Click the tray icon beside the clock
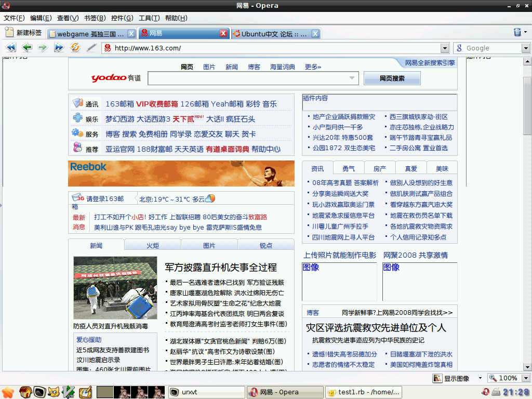 point(496,392)
